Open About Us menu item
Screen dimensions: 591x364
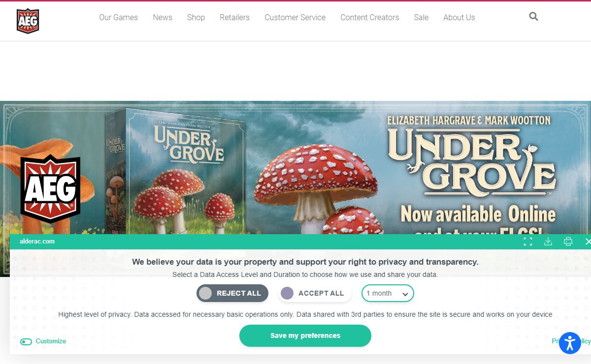point(459,17)
